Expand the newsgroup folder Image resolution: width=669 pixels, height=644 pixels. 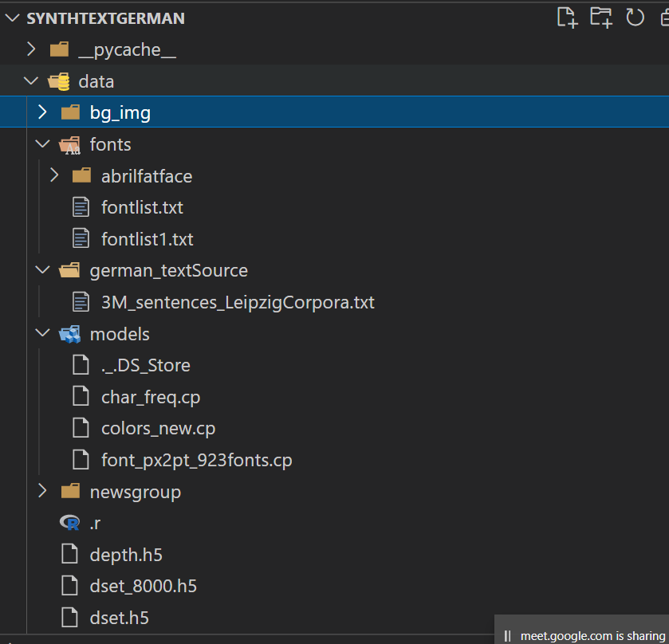[x=42, y=491]
